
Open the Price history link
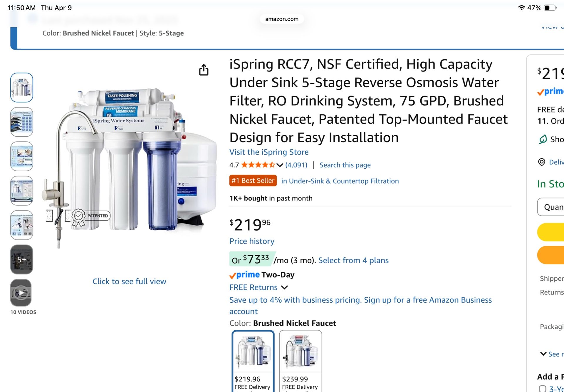click(x=252, y=241)
